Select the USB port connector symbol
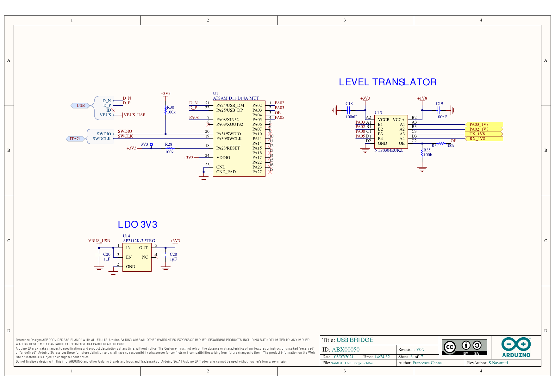The image size is (555, 392). (80, 106)
